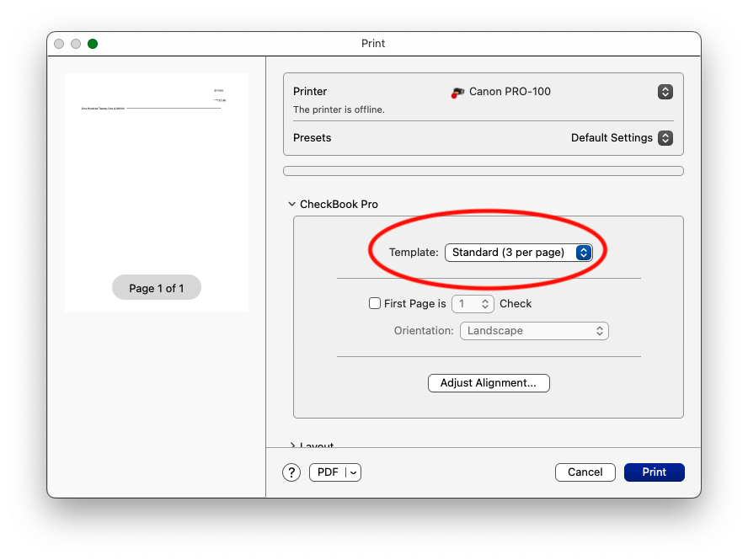Click the blue Print button
The image size is (748, 560).
[654, 472]
